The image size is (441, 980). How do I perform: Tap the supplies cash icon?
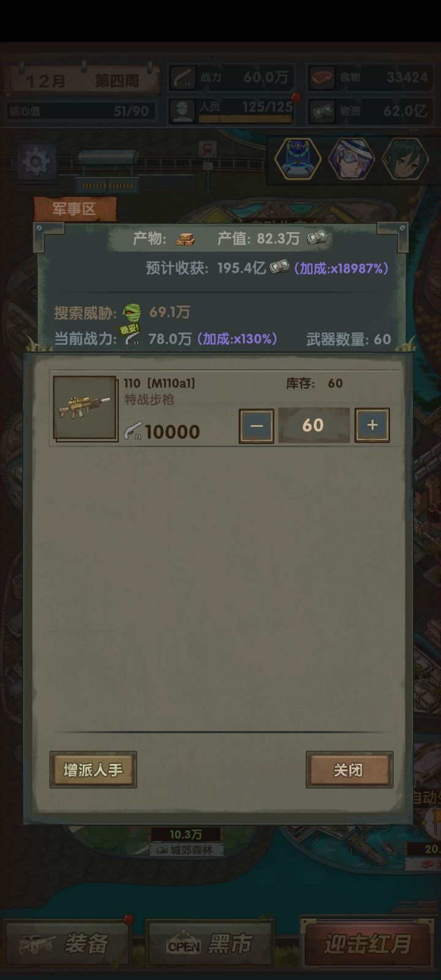pos(322,111)
